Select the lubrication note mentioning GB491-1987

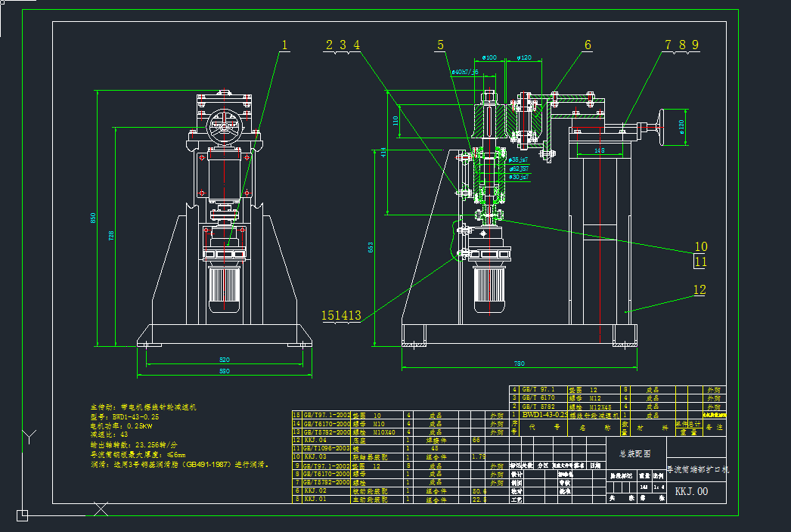coord(180,465)
